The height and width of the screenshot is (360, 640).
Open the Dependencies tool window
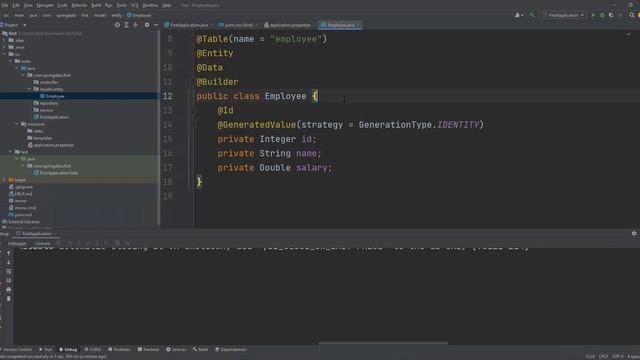231,349
